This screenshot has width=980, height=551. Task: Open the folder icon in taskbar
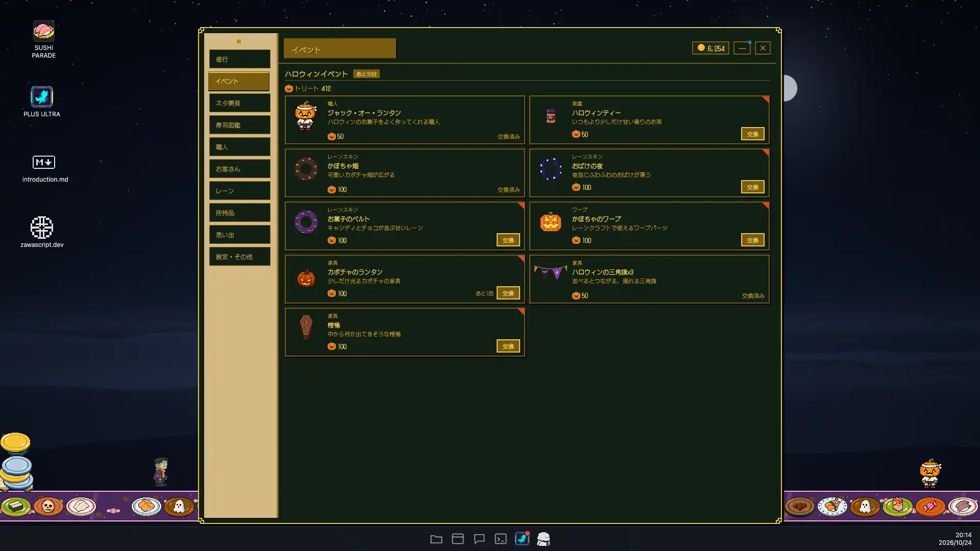pos(436,539)
